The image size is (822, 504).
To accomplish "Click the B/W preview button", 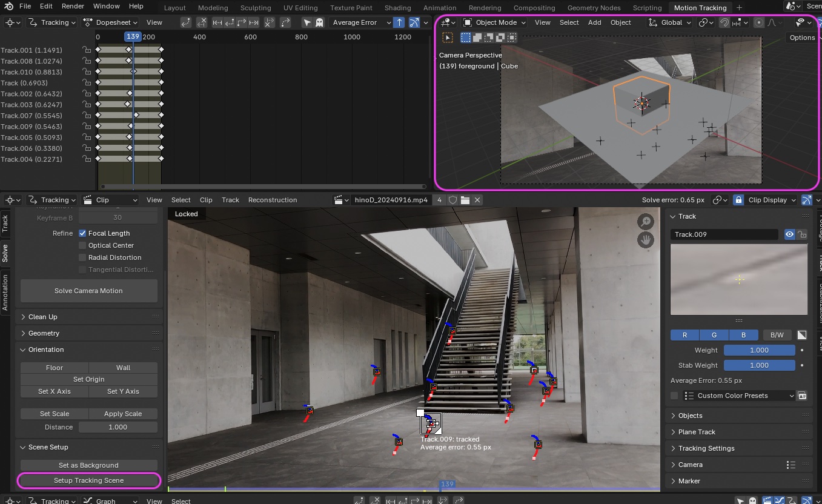I will tap(777, 335).
